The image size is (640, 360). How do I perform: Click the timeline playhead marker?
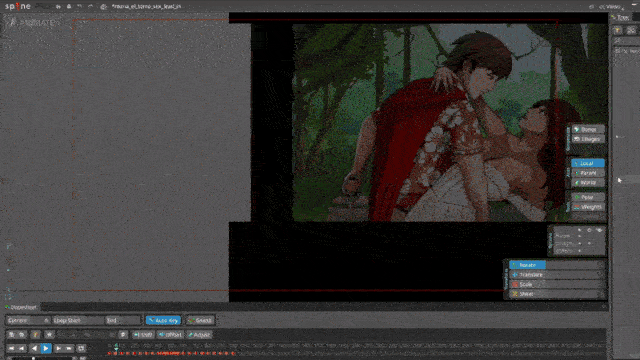[x=116, y=347]
